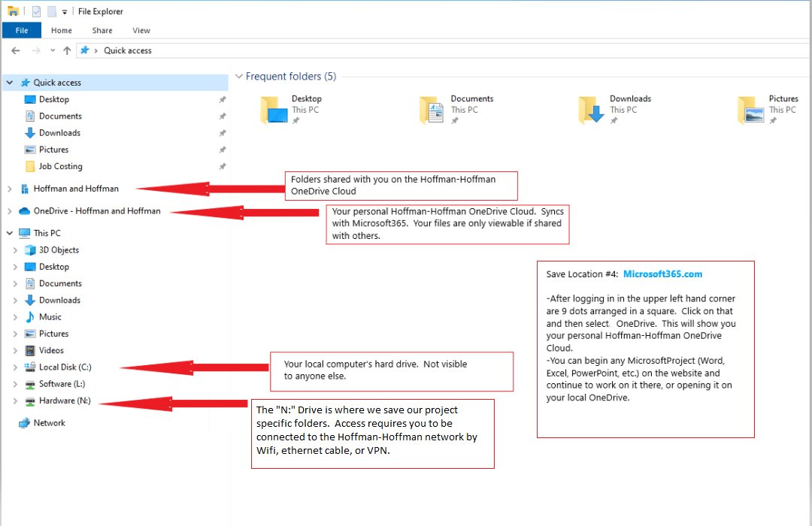Open the File menu

(x=22, y=31)
